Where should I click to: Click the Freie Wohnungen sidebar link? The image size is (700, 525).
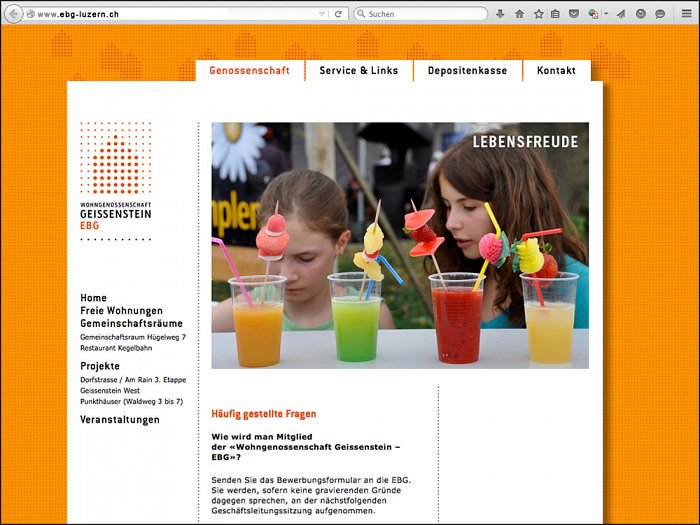click(x=121, y=311)
